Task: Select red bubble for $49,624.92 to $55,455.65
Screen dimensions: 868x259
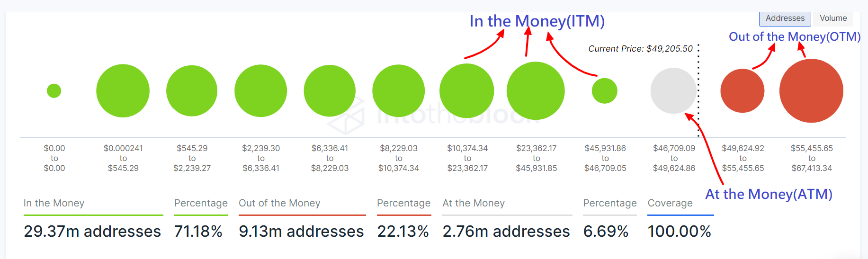Action: [x=743, y=91]
